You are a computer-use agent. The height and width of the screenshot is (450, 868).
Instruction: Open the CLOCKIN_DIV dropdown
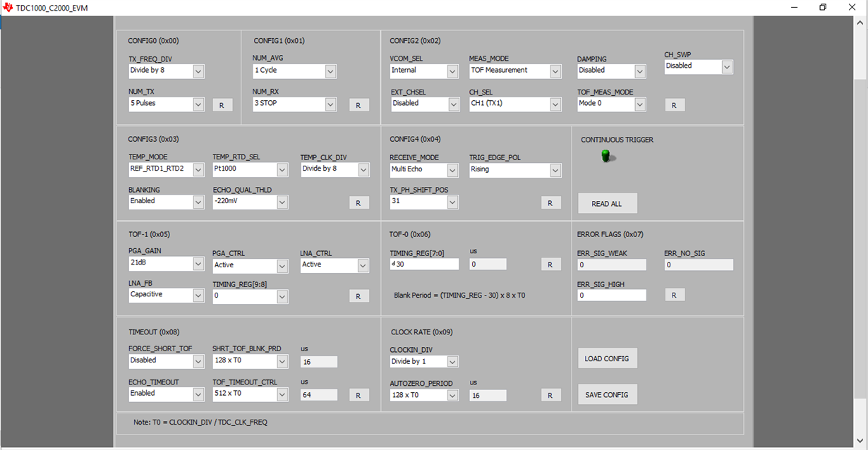[x=425, y=361]
